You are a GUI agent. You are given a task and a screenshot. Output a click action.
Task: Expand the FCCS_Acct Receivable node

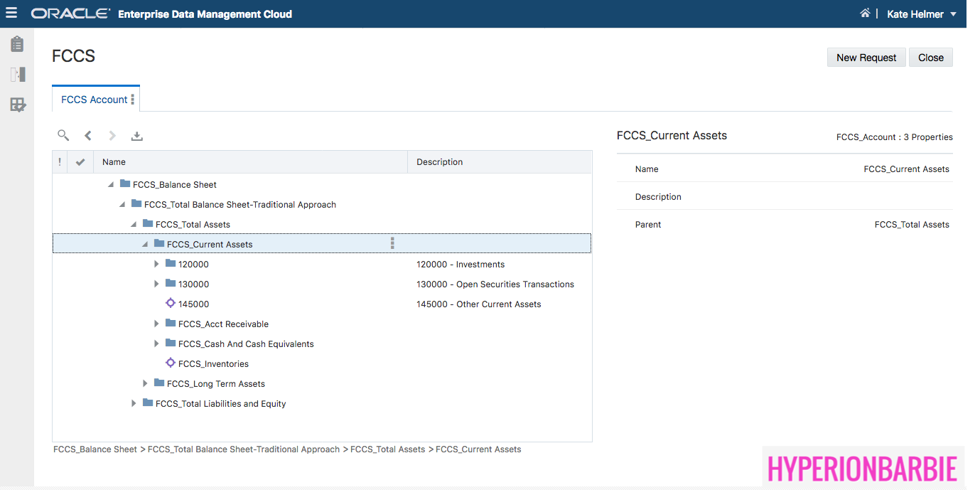pyautogui.click(x=157, y=324)
